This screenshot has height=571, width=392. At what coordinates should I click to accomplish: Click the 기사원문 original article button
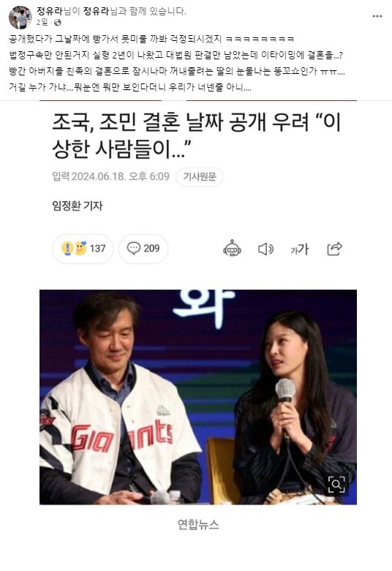(x=200, y=177)
